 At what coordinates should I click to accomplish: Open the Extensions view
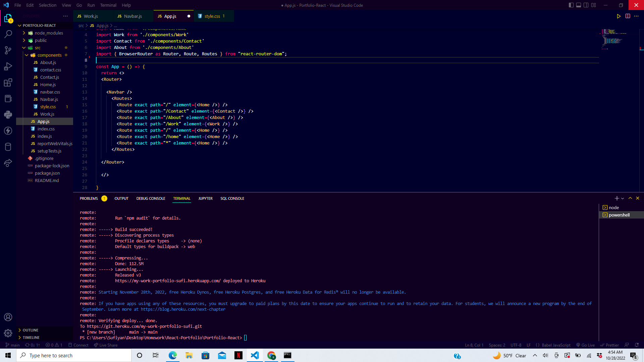[8, 82]
